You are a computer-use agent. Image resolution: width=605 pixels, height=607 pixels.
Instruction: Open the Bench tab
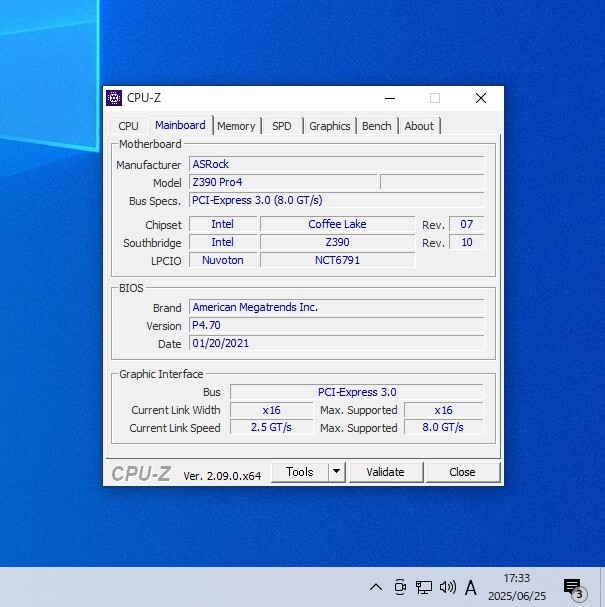click(x=377, y=126)
